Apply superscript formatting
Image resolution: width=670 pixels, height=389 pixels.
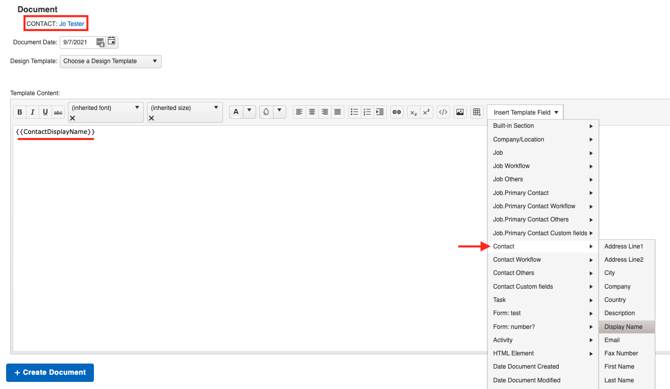(x=426, y=112)
